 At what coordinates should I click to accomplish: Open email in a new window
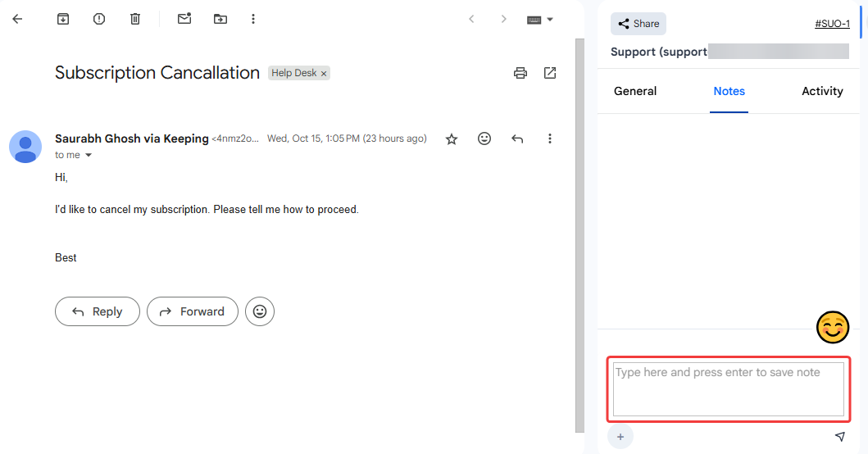[550, 73]
